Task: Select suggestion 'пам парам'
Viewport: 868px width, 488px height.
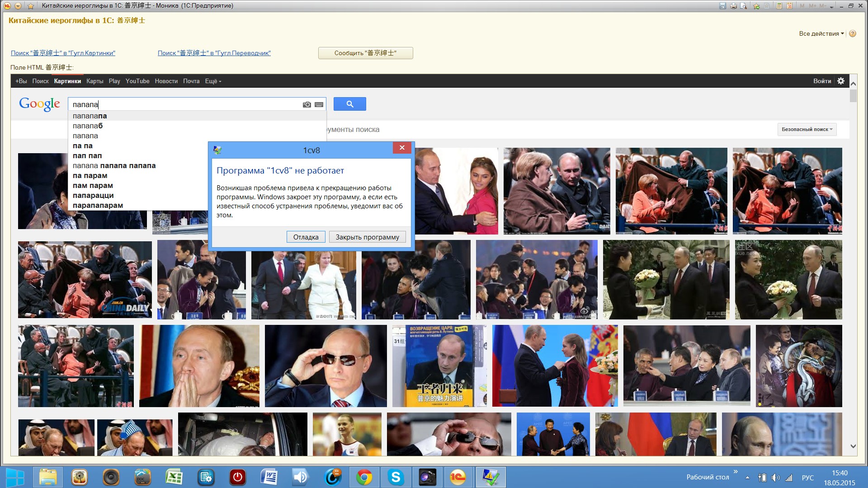Action: point(138,186)
